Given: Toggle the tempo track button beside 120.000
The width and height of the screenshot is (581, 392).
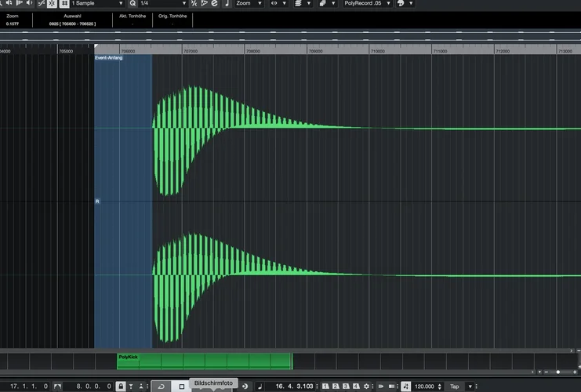Looking at the screenshot, I should click(x=405, y=387).
